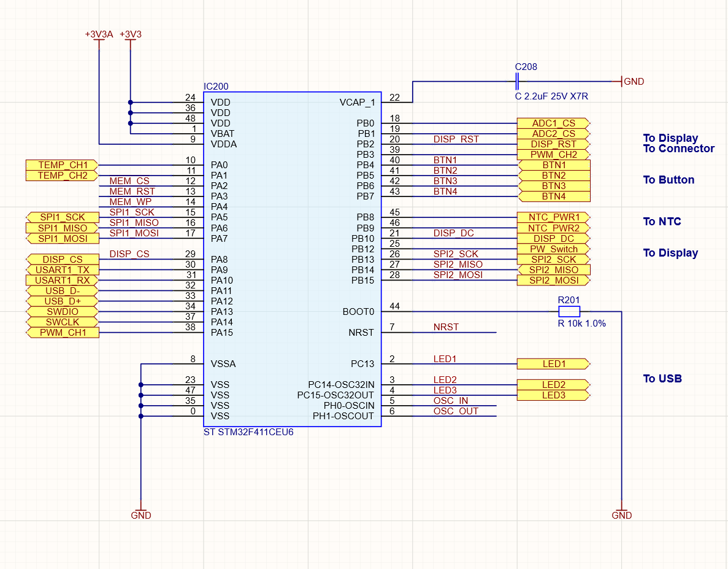Click the DISP_DC port symbol

pos(553,239)
